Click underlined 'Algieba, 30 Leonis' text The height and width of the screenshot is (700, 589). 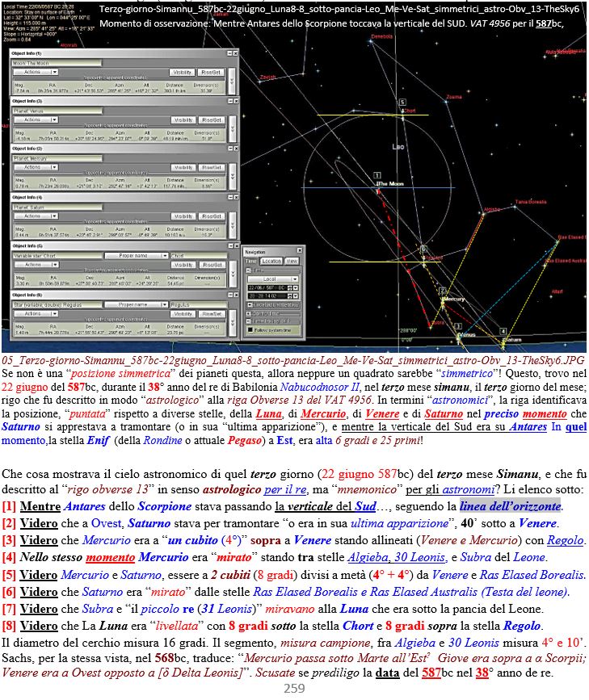tap(397, 558)
